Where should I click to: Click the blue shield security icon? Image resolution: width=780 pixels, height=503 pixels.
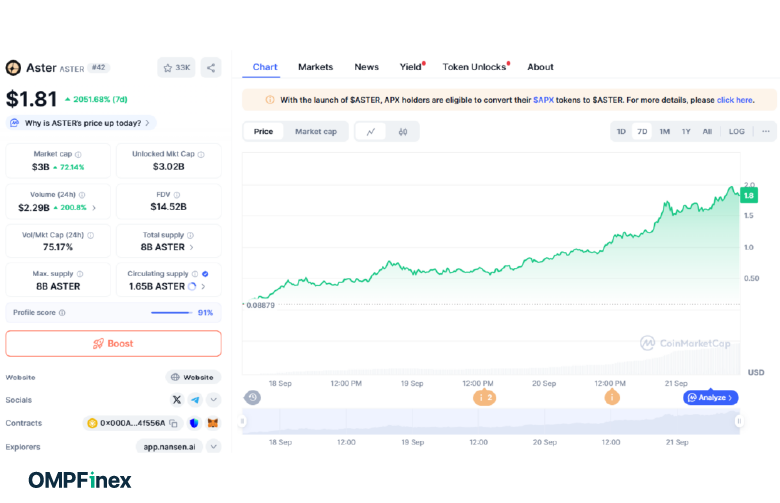[x=194, y=423]
